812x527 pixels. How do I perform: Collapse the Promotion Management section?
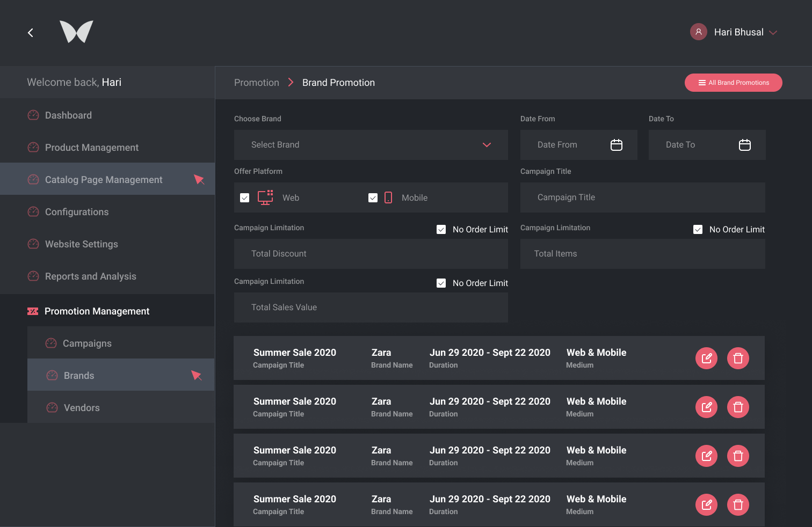[x=97, y=311]
